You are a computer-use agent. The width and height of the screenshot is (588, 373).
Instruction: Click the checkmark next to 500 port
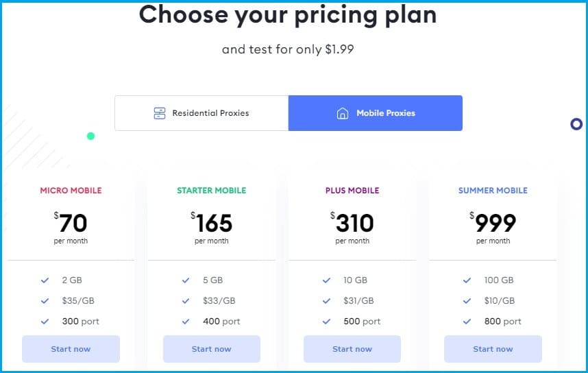coord(327,322)
